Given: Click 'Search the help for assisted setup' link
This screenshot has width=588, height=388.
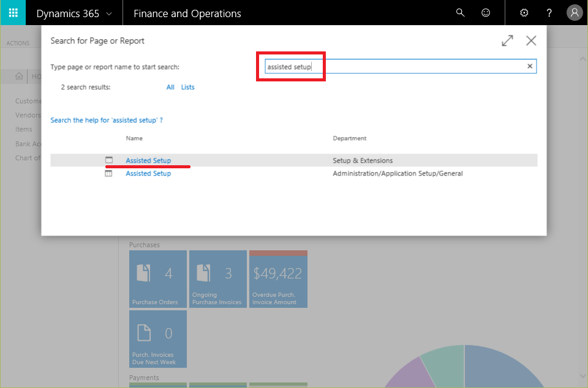Looking at the screenshot, I should [107, 120].
